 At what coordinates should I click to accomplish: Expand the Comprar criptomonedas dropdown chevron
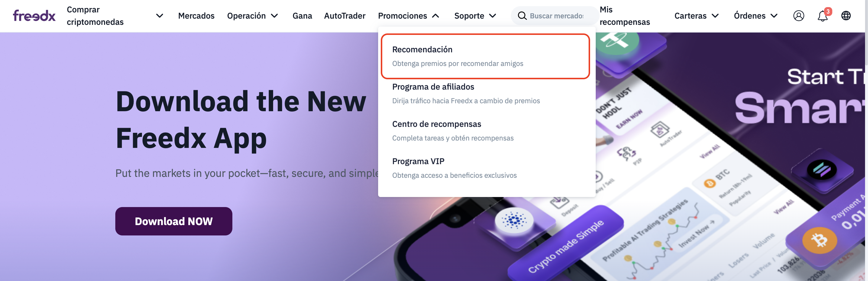pos(160,16)
